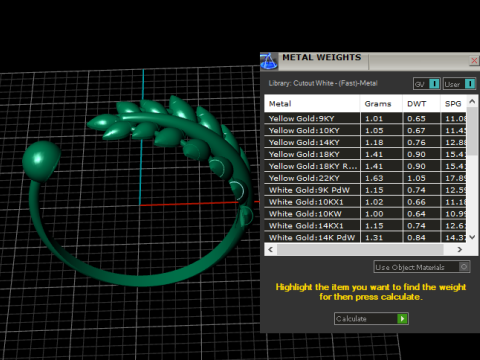Click the 1.18 grams value for 14KY
The height and width of the screenshot is (360, 480).
(x=374, y=143)
